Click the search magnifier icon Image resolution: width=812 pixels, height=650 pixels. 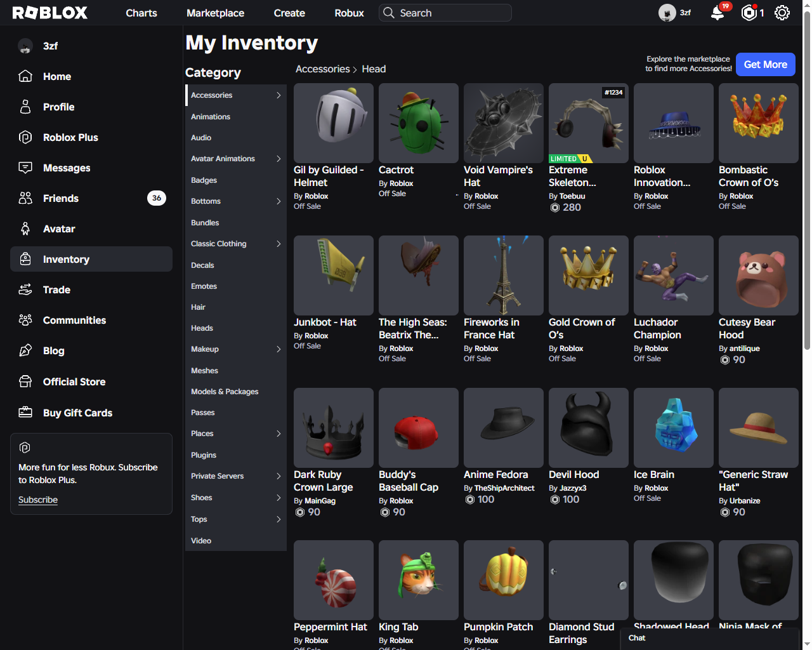(x=388, y=13)
